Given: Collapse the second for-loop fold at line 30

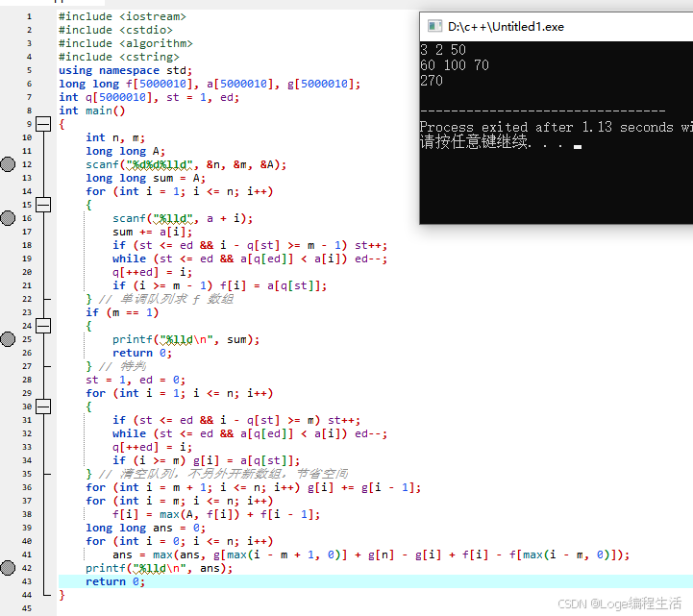Looking at the screenshot, I should tap(43, 407).
